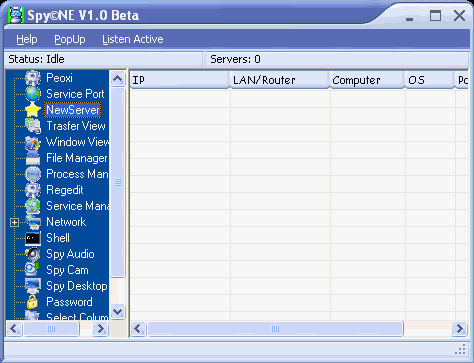Image resolution: width=474 pixels, height=363 pixels.
Task: Click the Password padlock icon
Action: (x=33, y=302)
